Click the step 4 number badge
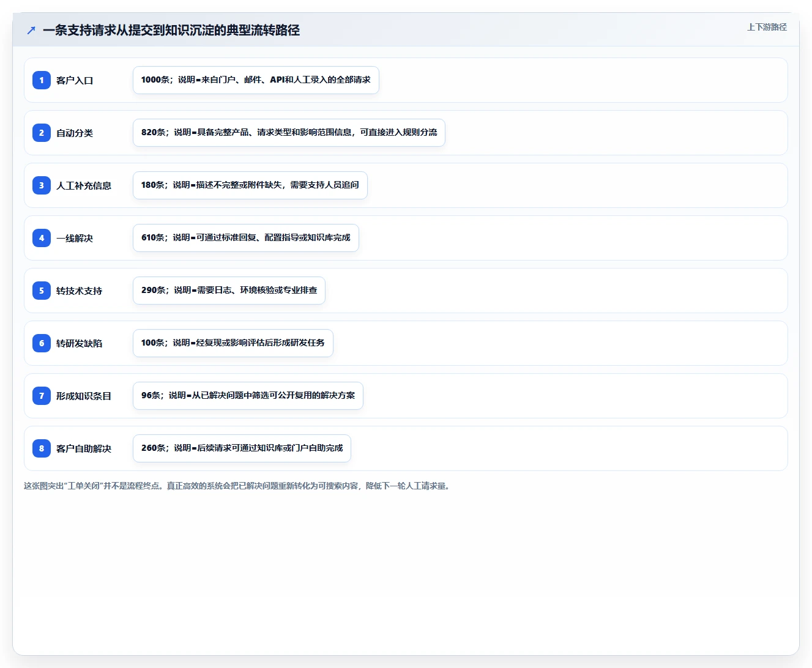812x668 pixels. click(42, 238)
